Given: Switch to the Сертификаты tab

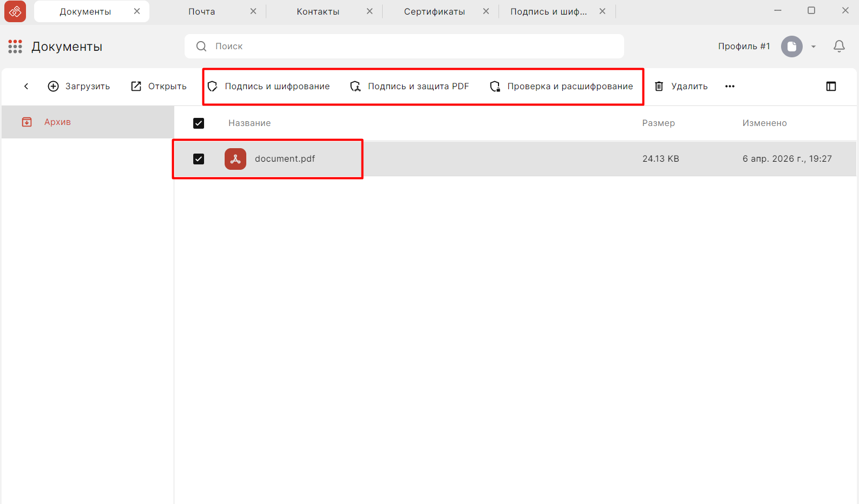Looking at the screenshot, I should 434,11.
